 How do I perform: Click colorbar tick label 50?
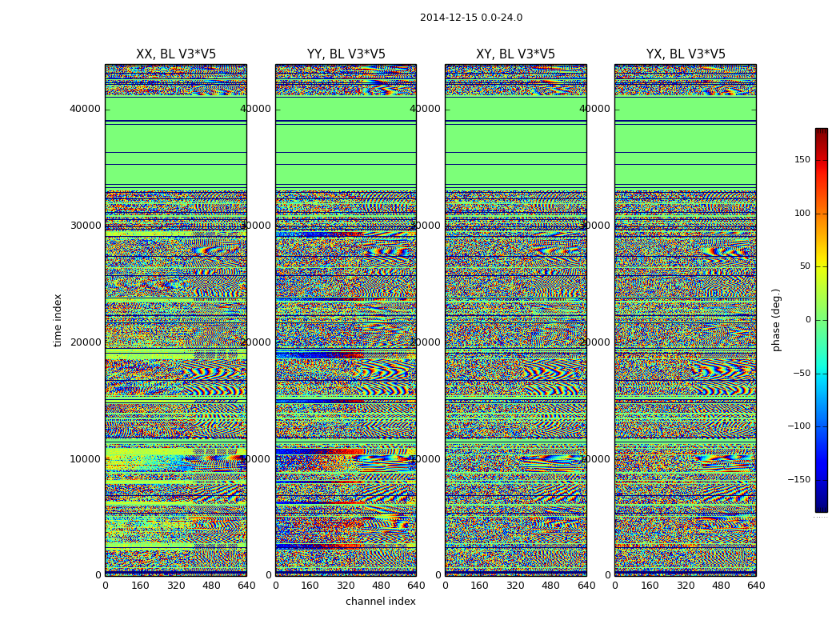click(805, 266)
